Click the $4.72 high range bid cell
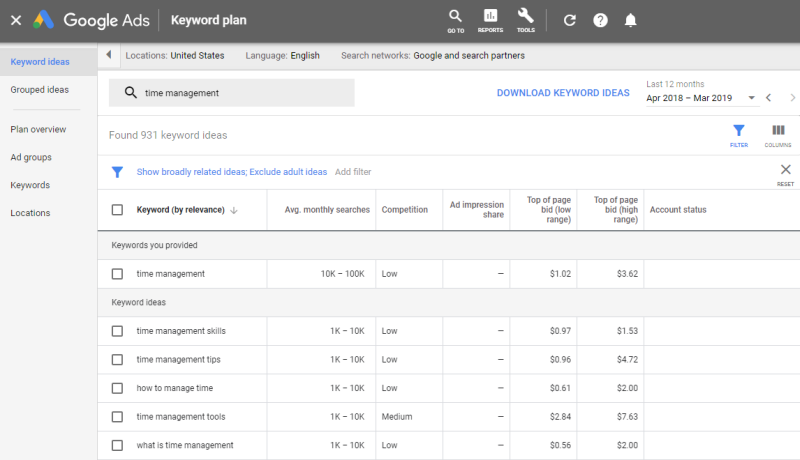Viewport: 800px width, 460px height. point(627,360)
